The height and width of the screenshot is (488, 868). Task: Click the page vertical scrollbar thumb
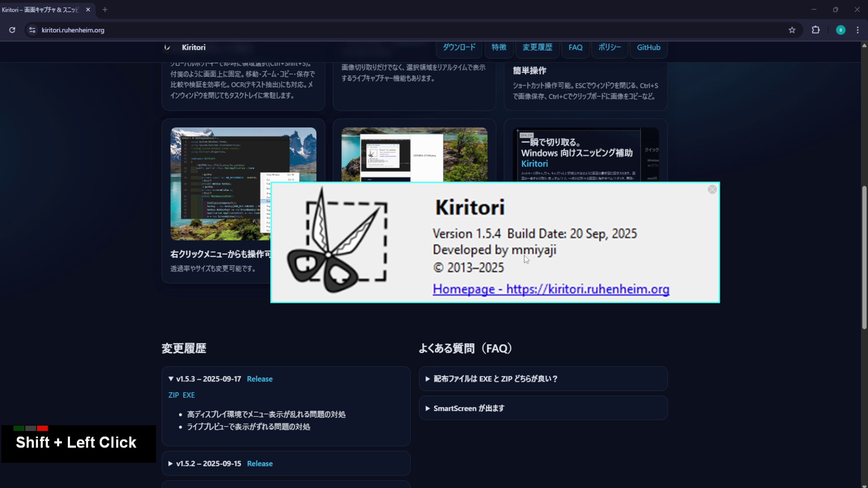point(864,258)
